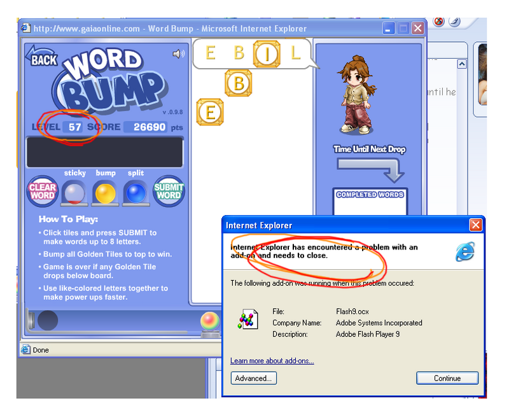The height and width of the screenshot is (420, 509).
Task: Activate the yellow bump power-up ball
Action: click(x=105, y=193)
